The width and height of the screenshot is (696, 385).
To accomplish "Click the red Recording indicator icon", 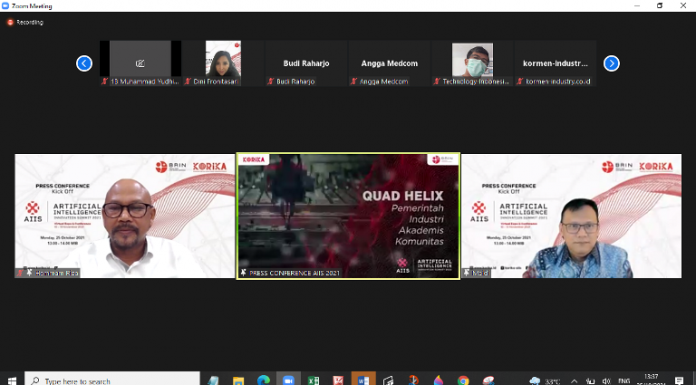I will tap(10, 22).
